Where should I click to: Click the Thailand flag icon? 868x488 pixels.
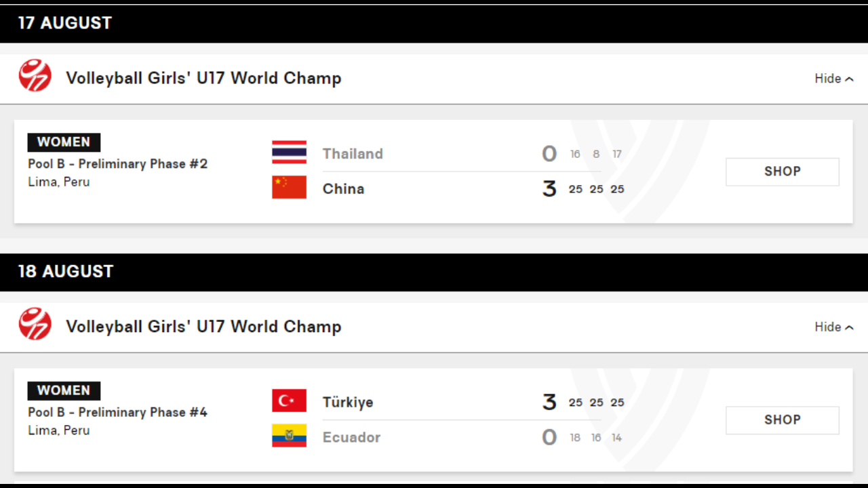[x=289, y=152]
